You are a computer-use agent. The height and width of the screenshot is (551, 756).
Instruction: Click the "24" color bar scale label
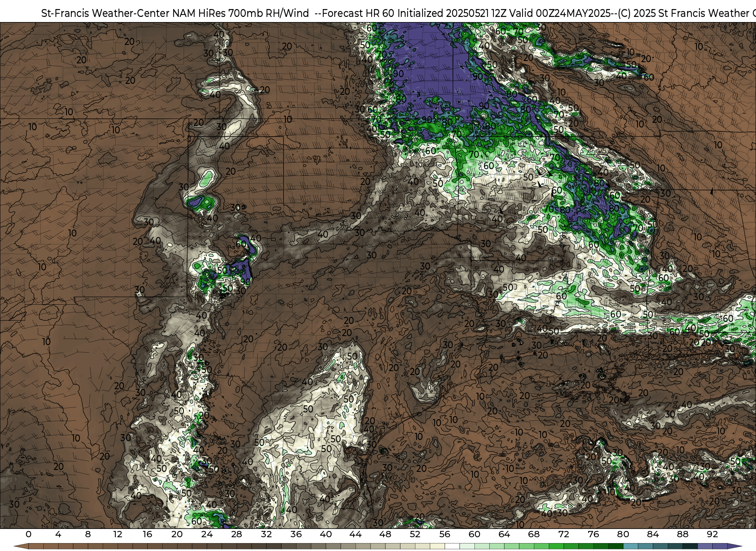(x=207, y=534)
